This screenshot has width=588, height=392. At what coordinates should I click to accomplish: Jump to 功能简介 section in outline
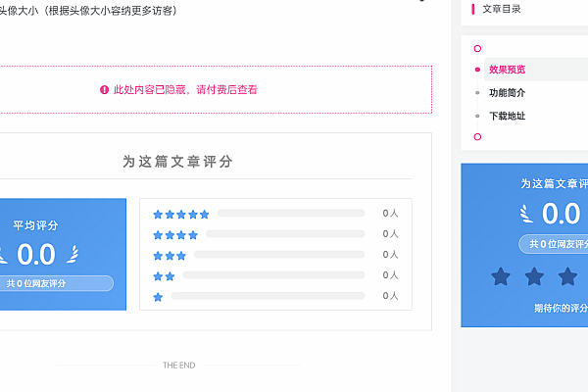507,93
